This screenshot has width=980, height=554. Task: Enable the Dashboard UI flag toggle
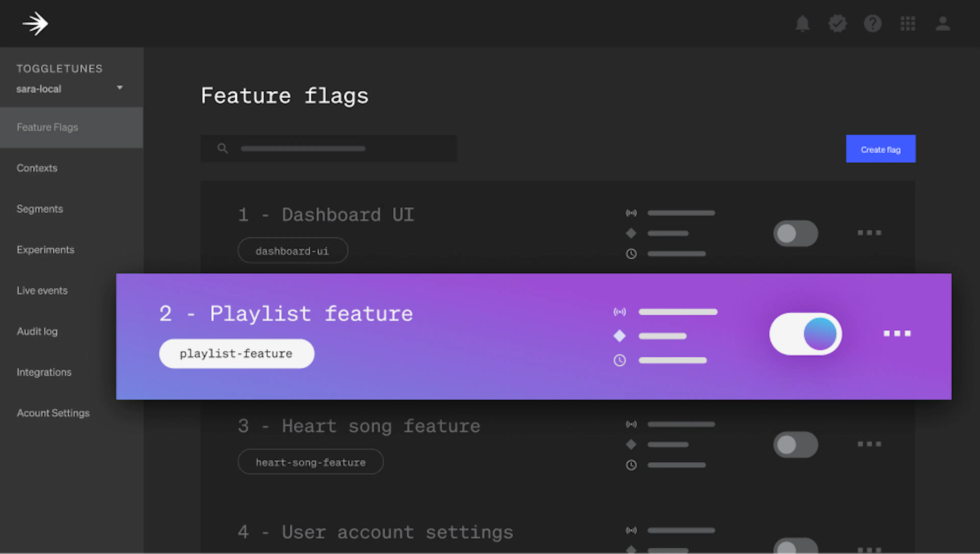(x=795, y=233)
